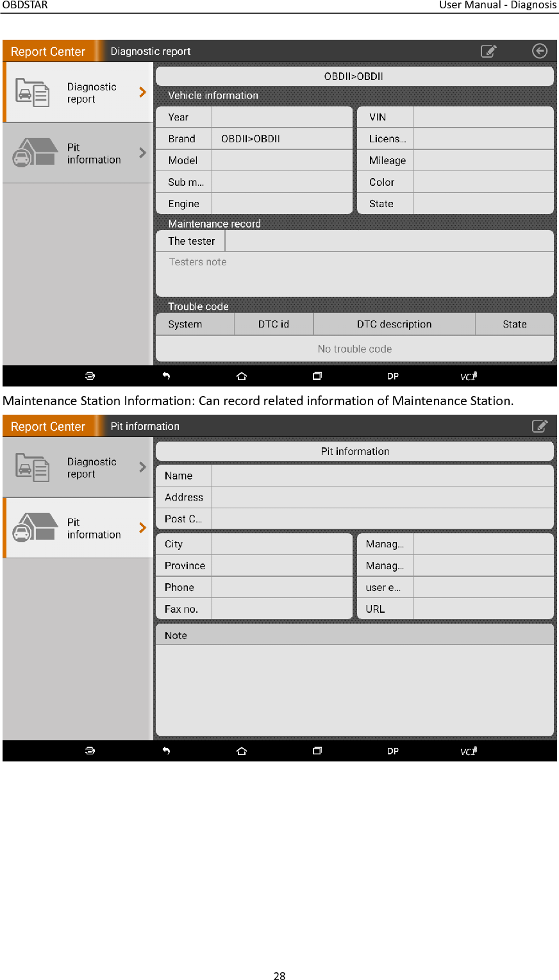
Task: Click OBDII>OBDII title bar in report
Action: tap(355, 76)
